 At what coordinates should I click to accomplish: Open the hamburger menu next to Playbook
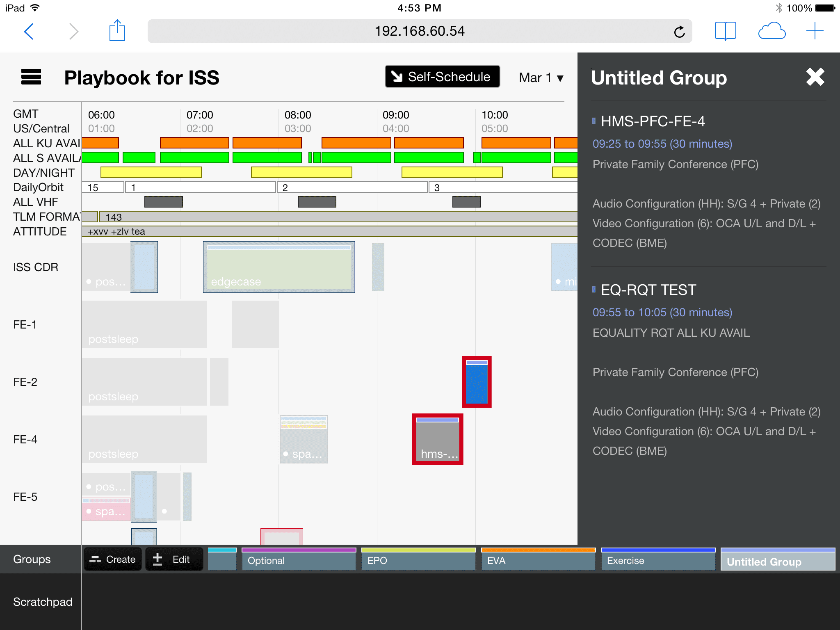(x=31, y=77)
